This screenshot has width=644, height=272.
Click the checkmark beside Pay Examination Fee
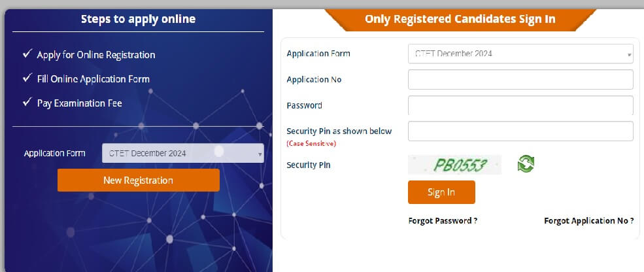click(27, 103)
